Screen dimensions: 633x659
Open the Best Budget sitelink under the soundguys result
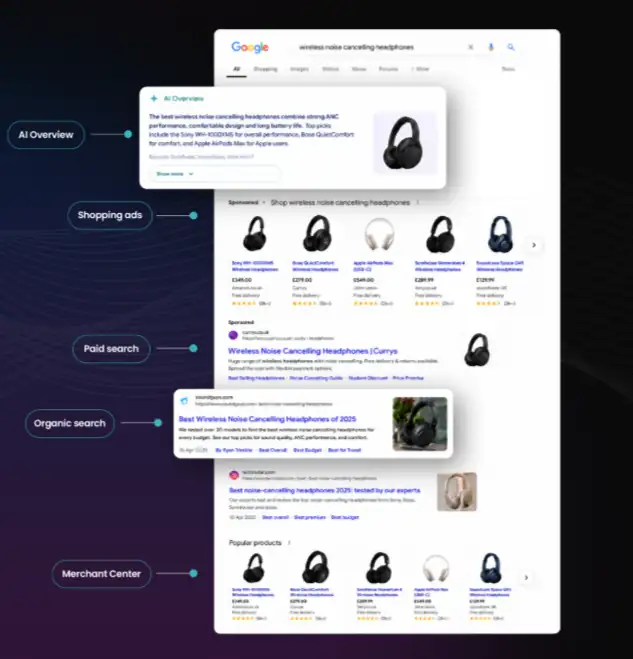(x=307, y=450)
